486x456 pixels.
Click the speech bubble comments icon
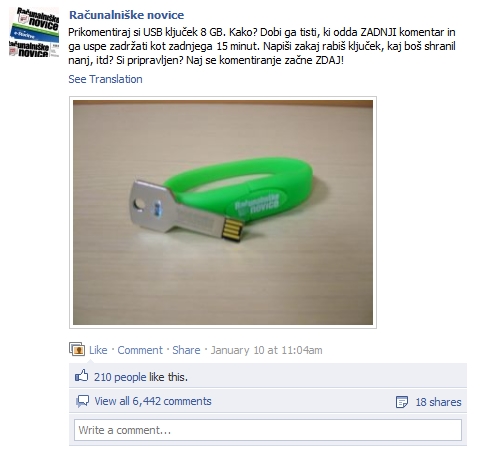point(82,401)
